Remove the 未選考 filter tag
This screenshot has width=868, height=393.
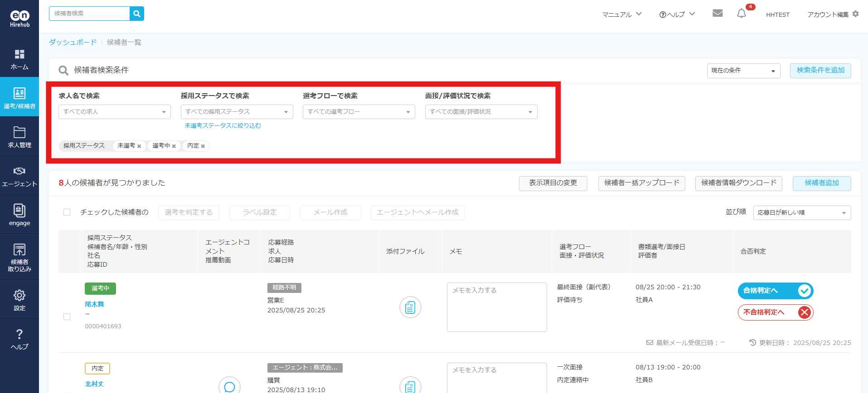pyautogui.click(x=139, y=146)
